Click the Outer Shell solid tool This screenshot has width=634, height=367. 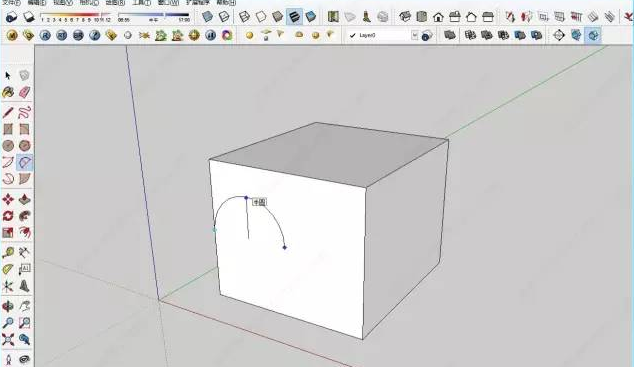(x=450, y=35)
